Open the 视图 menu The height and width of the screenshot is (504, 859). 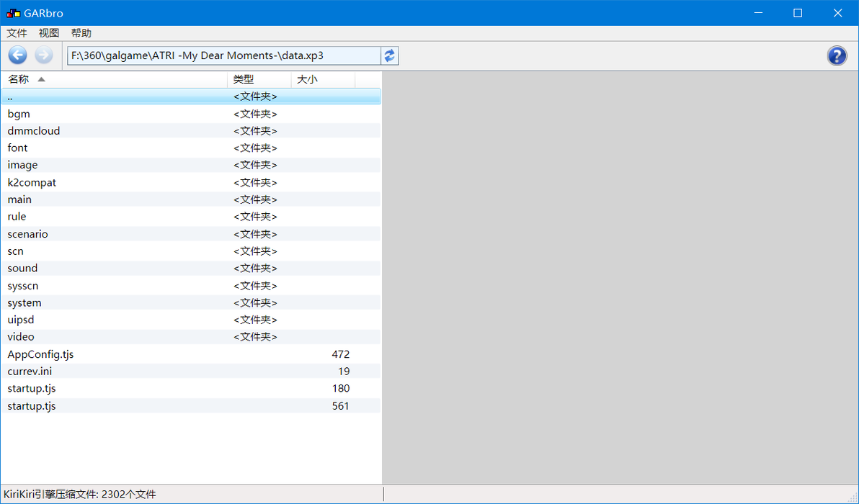pyautogui.click(x=49, y=33)
